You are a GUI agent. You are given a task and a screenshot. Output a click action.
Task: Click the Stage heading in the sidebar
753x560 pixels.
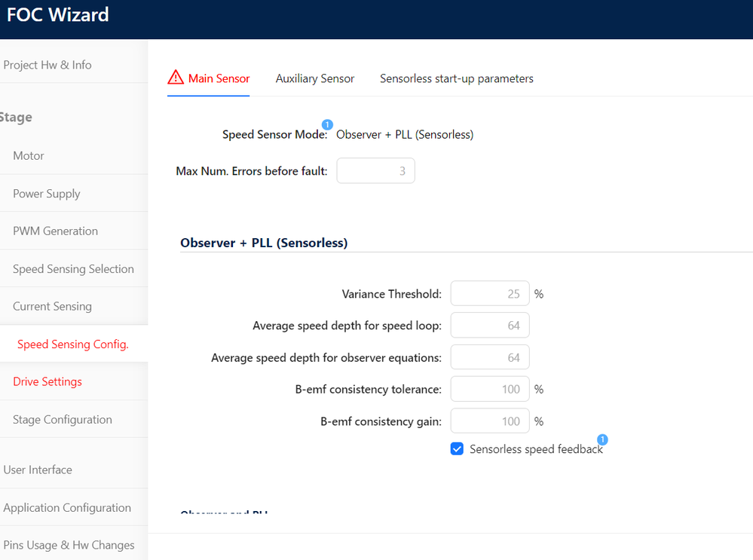tap(16, 117)
